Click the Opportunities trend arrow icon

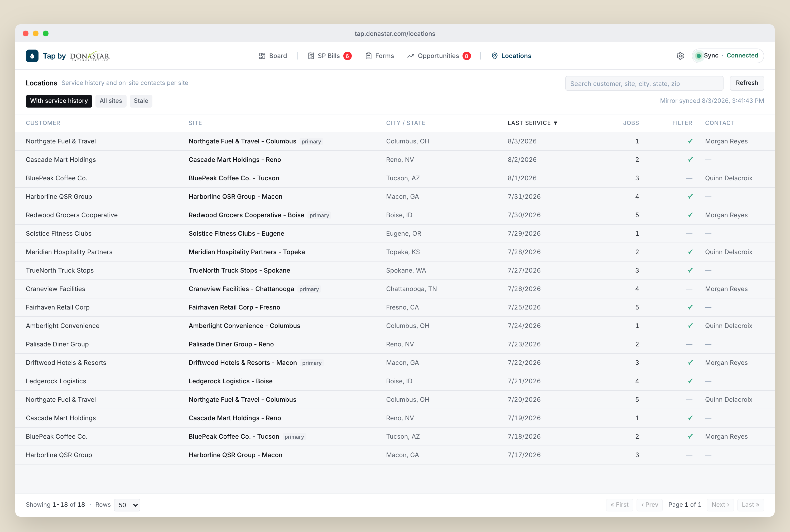tap(411, 56)
